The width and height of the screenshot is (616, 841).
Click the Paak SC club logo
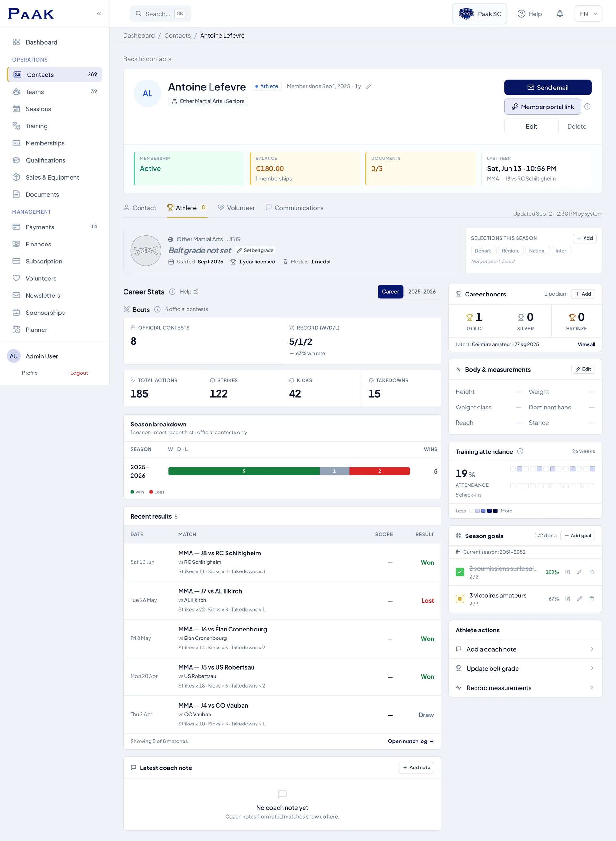click(466, 14)
